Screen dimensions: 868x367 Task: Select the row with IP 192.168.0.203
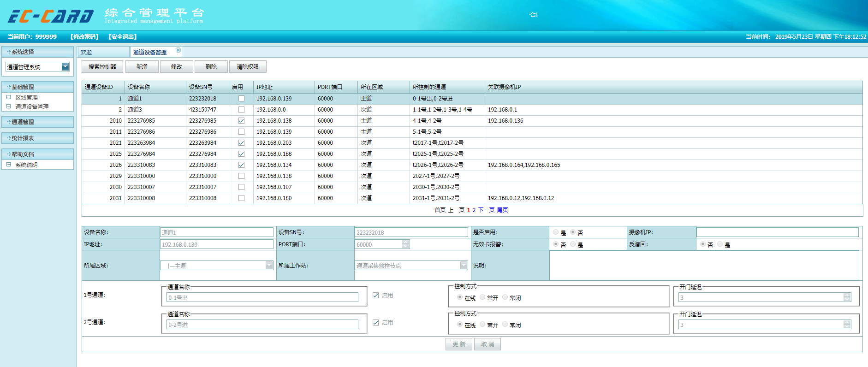click(472, 143)
